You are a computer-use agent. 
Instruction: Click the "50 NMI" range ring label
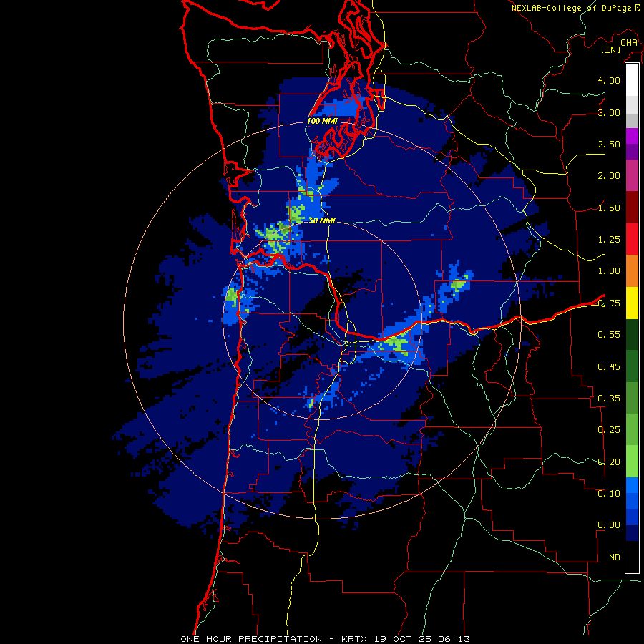[x=322, y=220]
